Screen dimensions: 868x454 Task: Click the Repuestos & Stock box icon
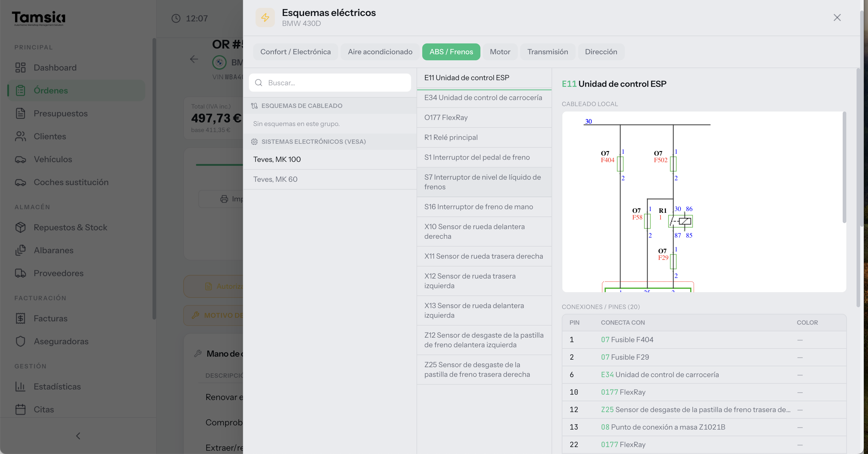tap(20, 228)
